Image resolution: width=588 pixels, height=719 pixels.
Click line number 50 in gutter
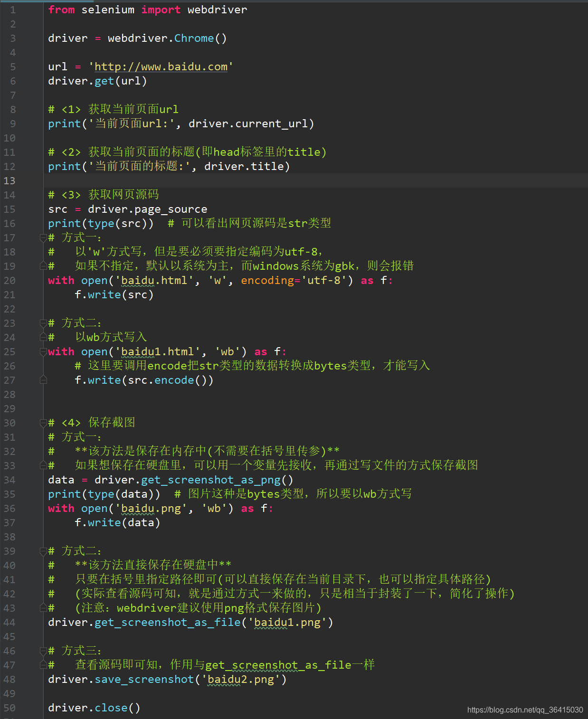point(9,708)
